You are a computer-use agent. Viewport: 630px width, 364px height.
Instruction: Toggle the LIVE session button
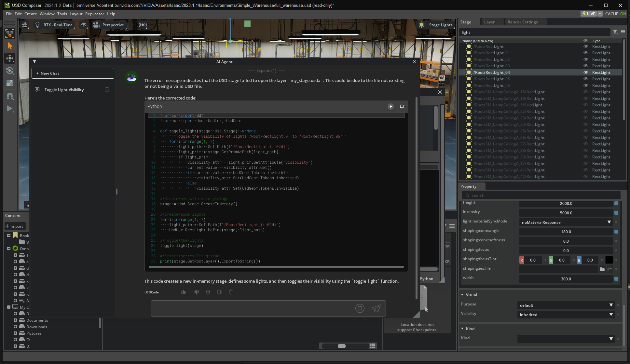click(589, 14)
